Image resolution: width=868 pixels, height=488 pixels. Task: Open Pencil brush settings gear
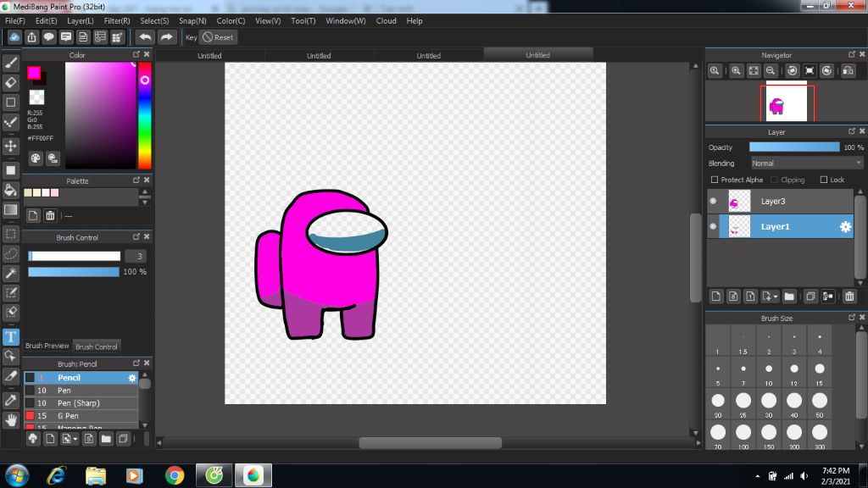[131, 378]
